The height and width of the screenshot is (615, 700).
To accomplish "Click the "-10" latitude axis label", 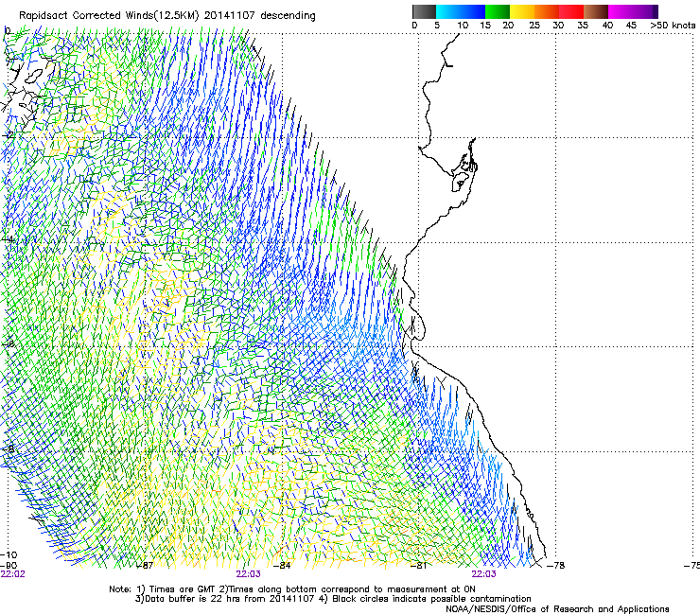I will 9,555.
